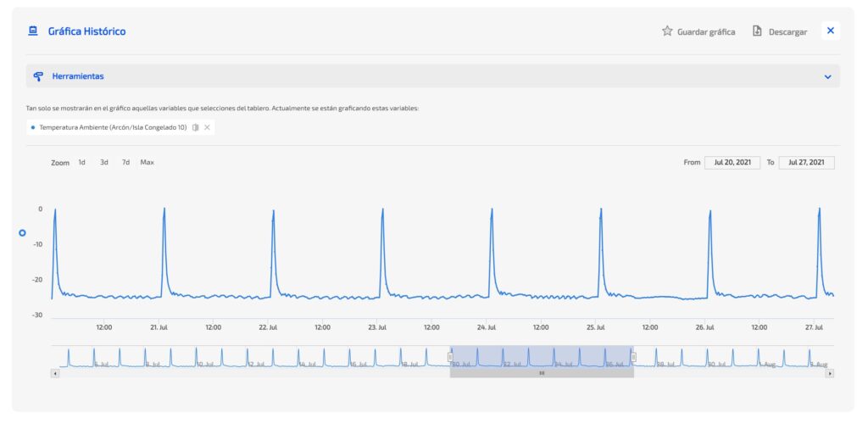The image size is (868, 424).
Task: Click the temperature peak at 24. Jul
Action: (492, 210)
